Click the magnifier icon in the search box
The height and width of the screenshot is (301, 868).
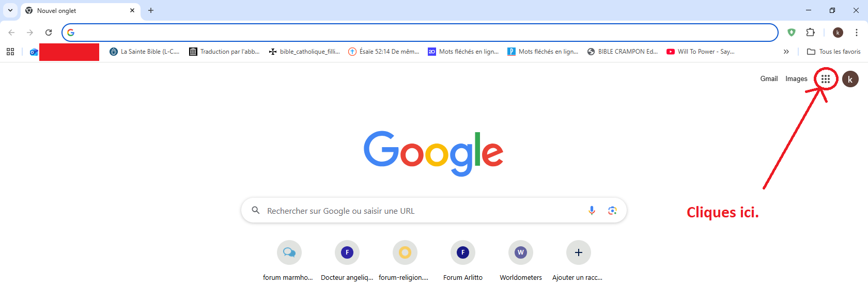tap(255, 211)
